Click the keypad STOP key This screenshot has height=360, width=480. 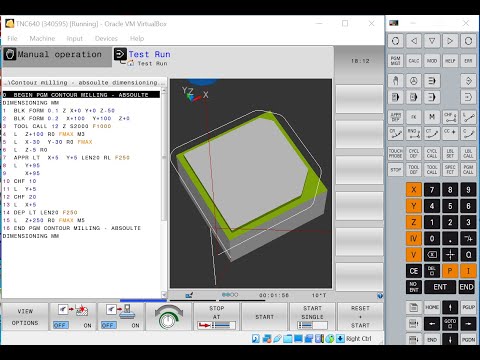[x=395, y=170]
